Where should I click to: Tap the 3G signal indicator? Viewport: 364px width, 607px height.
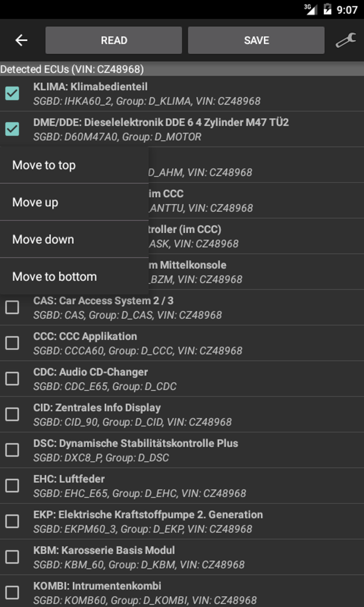pyautogui.click(x=310, y=9)
